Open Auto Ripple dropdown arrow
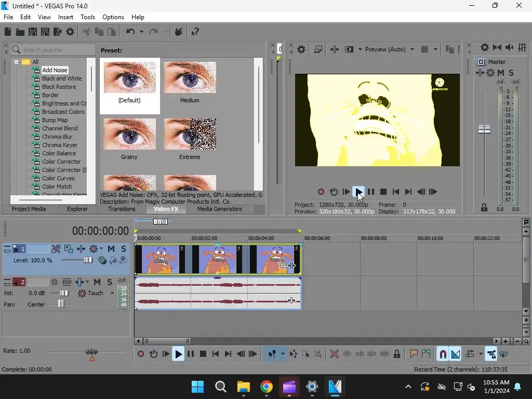Screen dimensions: 532x399 pyautogui.click(x=481, y=354)
